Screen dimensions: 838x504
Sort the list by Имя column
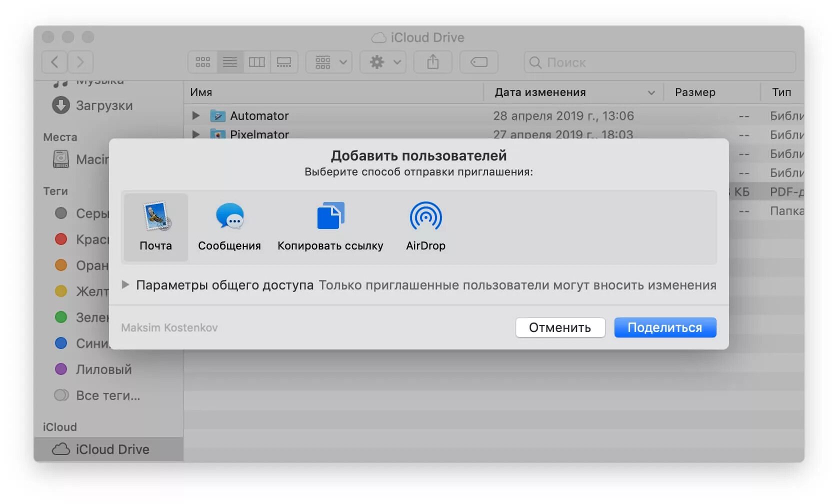click(333, 92)
